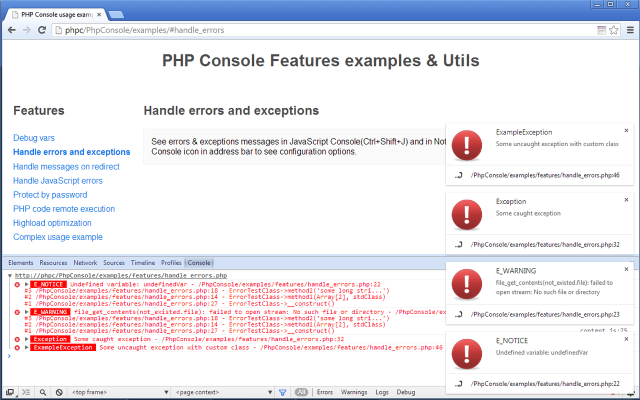
Task: Expand the E_WARNING console entry arrow
Action: pyautogui.click(x=27, y=312)
